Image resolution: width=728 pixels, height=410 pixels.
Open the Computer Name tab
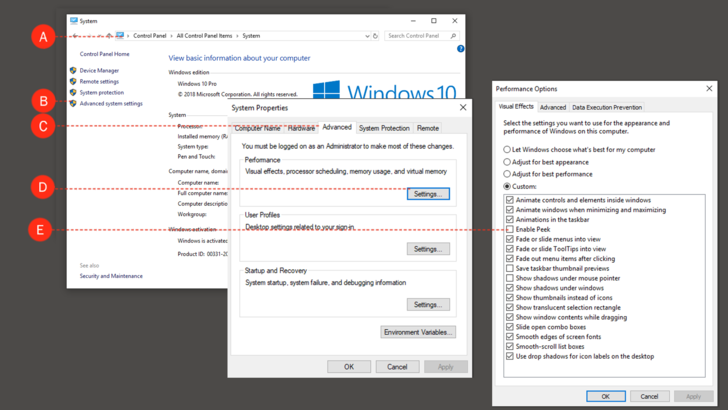coord(257,128)
